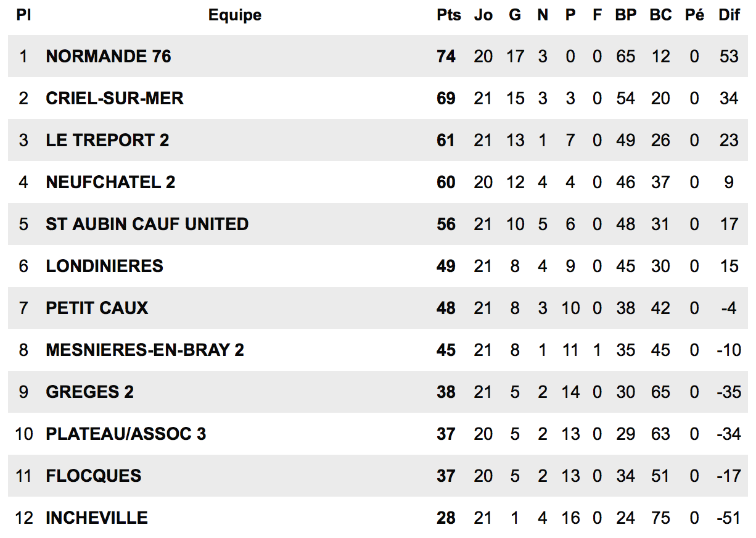
Task: Click the BP column header
Action: point(625,15)
